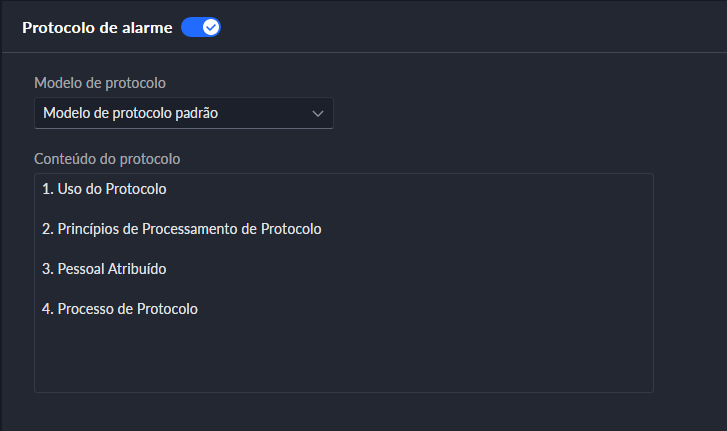Open the Modelo de protocolo dropdown
This screenshot has height=431, width=727.
[x=183, y=113]
